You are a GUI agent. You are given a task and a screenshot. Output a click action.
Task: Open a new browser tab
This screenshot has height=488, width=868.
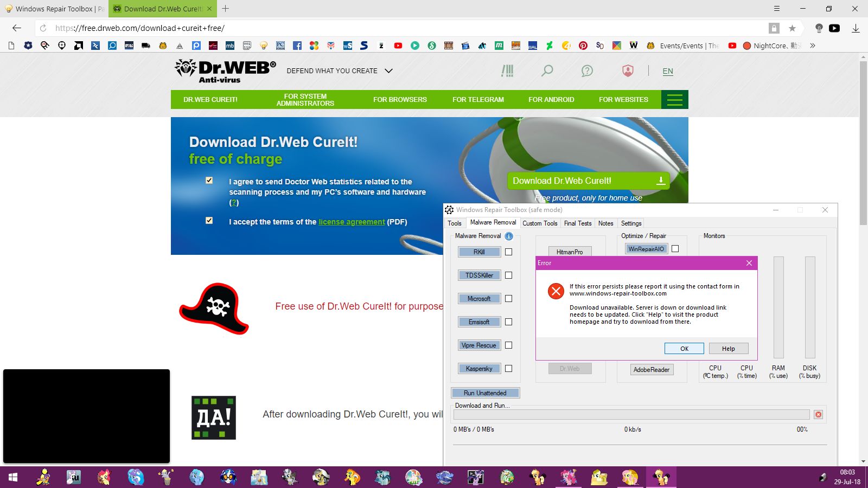226,9
